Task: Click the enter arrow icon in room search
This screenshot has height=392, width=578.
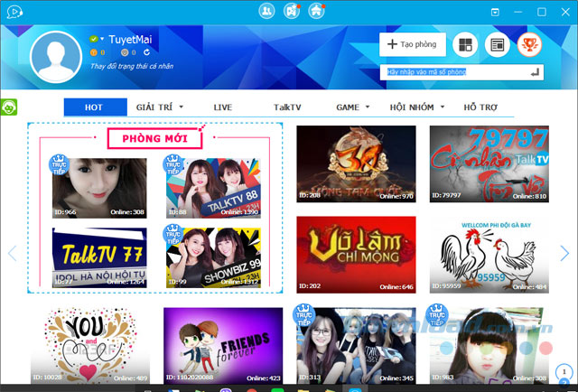Action: [x=536, y=72]
